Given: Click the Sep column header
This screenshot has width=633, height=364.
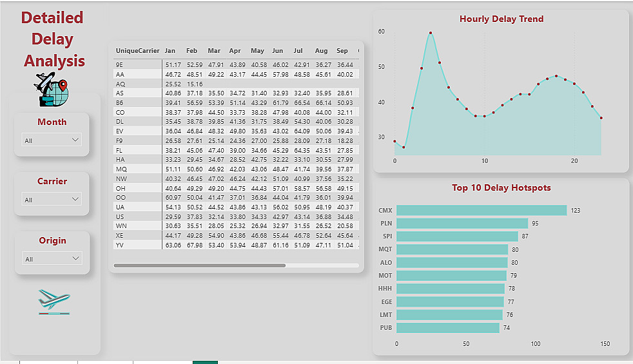Looking at the screenshot, I should click(x=342, y=51).
